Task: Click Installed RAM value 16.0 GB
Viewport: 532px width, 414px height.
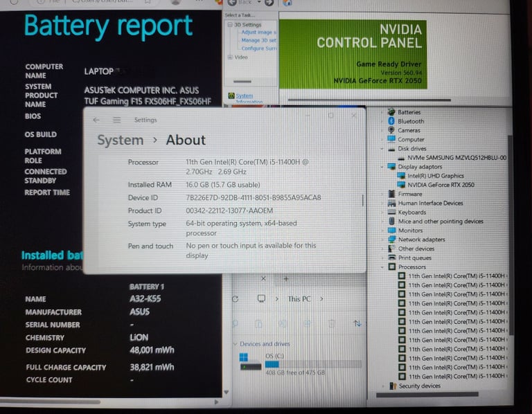Action: click(222, 185)
